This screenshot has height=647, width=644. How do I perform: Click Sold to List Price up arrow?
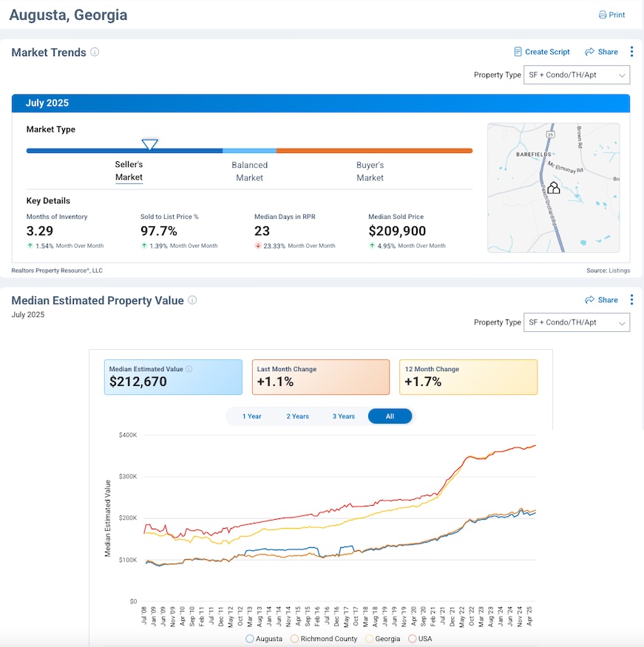(x=144, y=245)
